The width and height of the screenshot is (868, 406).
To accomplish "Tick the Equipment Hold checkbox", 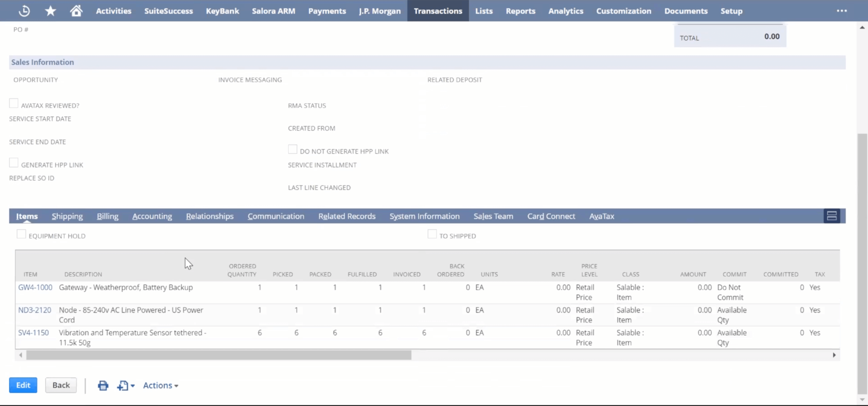I will point(21,234).
